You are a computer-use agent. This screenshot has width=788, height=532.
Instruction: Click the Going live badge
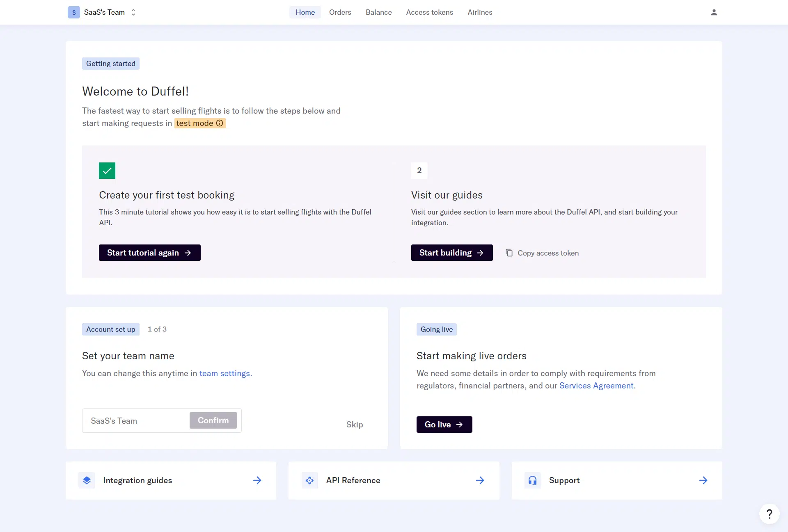437,329
